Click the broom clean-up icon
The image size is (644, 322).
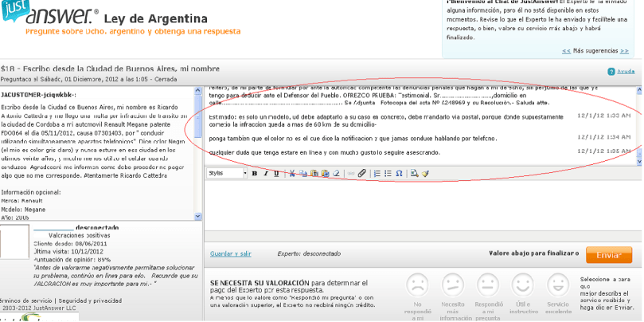coord(425,174)
